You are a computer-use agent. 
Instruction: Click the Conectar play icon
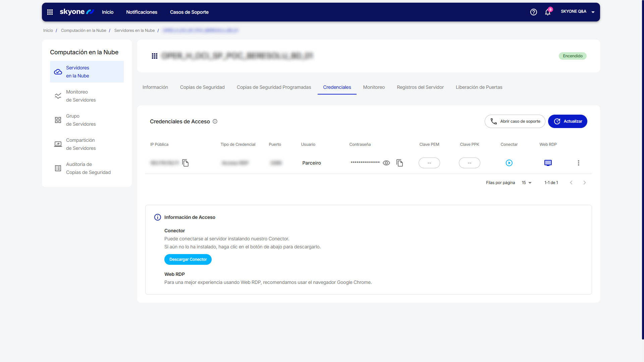(x=509, y=163)
